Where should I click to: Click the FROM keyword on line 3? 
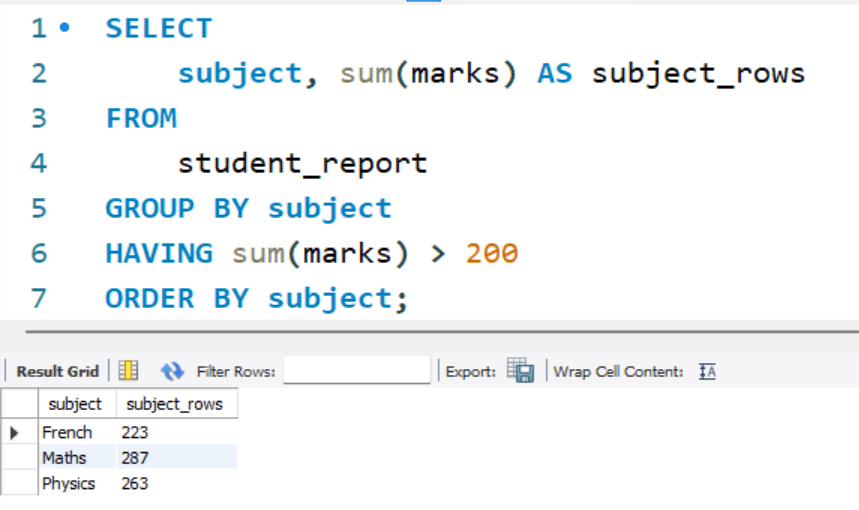pos(141,118)
